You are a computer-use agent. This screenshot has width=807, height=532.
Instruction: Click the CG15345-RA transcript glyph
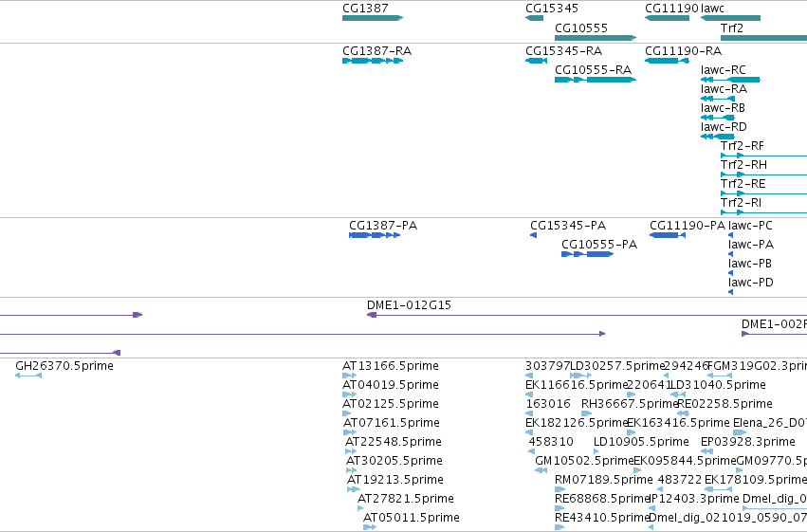tap(537, 61)
